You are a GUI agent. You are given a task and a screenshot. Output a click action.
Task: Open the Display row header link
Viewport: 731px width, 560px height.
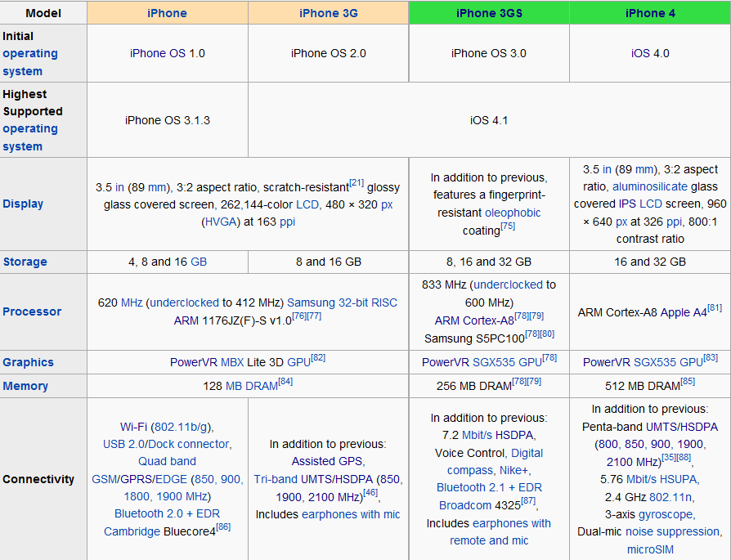[x=23, y=204]
